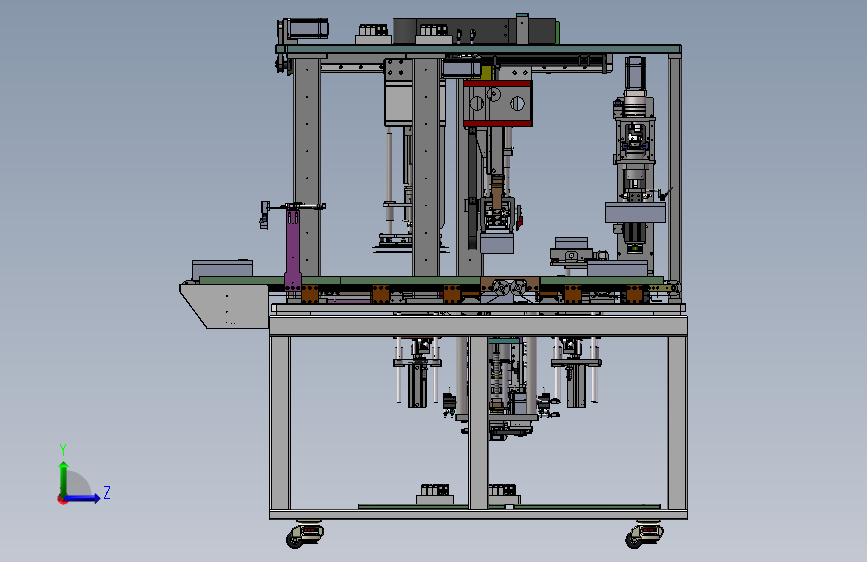Select the gear pair block on the conveyor rail
This screenshot has width=867, height=562.
[510, 285]
